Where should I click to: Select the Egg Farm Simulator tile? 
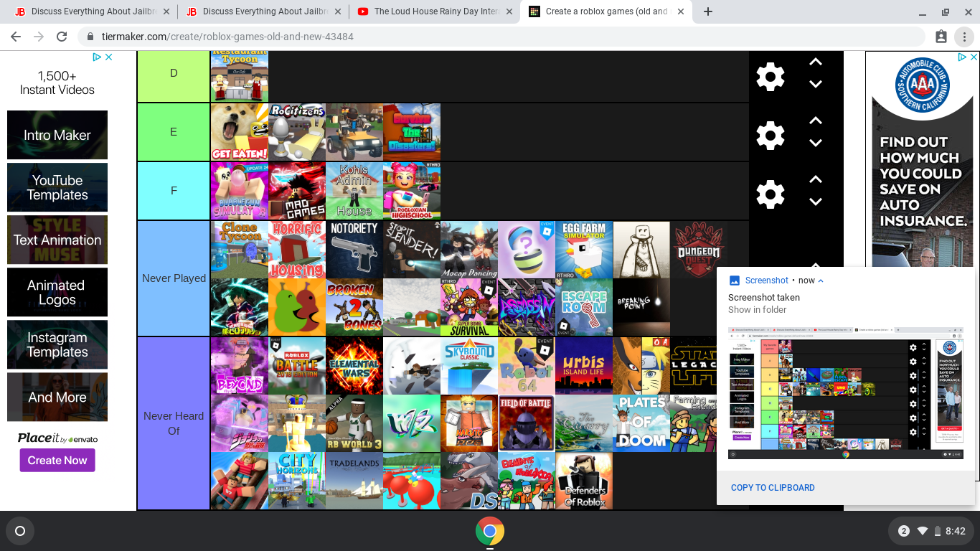584,250
